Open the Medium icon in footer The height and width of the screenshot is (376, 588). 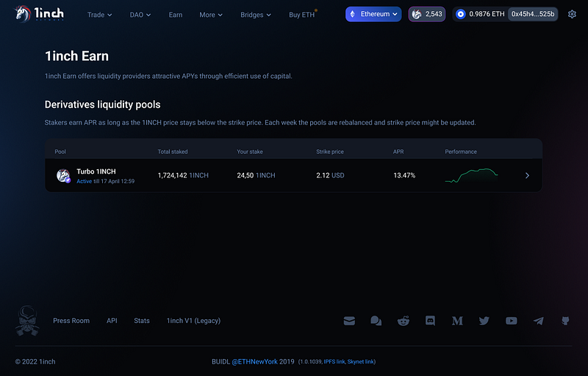(457, 321)
